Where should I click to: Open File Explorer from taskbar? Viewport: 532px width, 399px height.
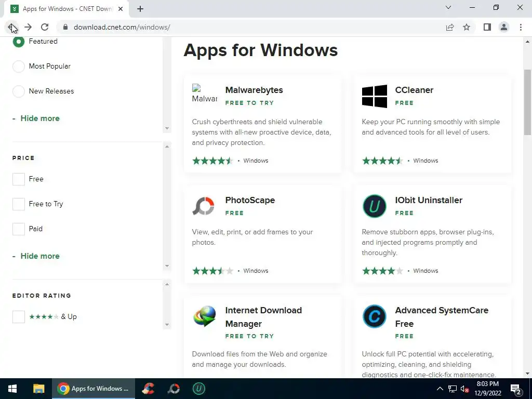(x=38, y=389)
